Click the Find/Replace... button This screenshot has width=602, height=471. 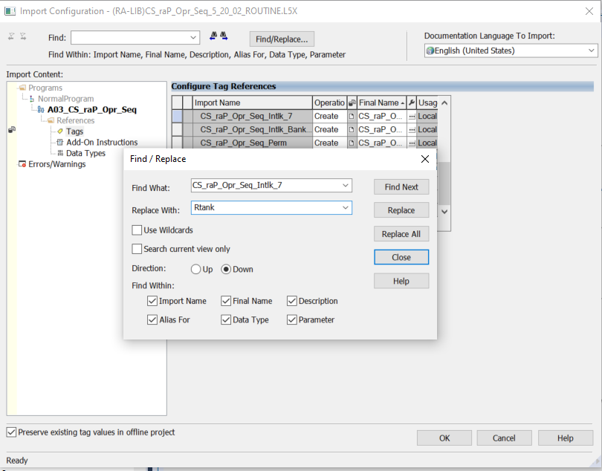click(x=282, y=39)
